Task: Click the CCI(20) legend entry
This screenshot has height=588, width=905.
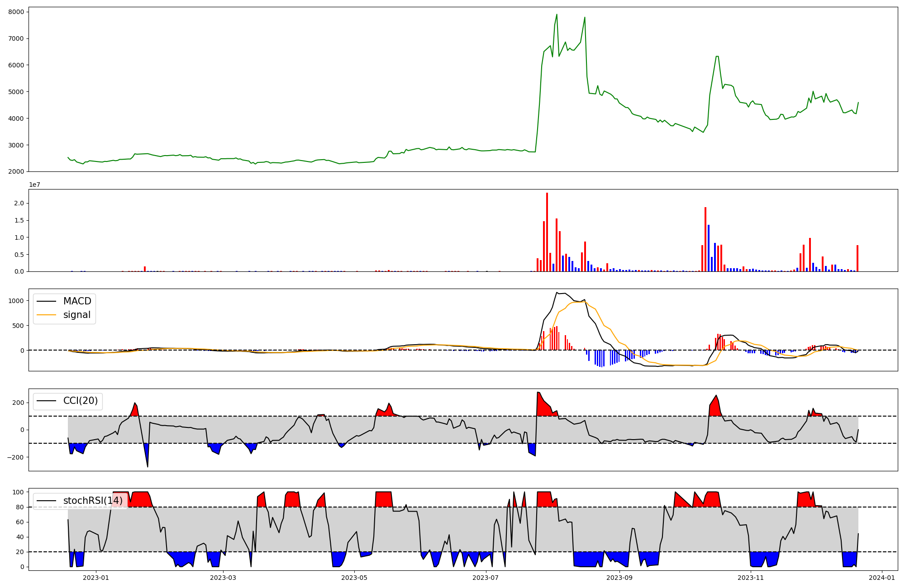Action: coord(80,401)
